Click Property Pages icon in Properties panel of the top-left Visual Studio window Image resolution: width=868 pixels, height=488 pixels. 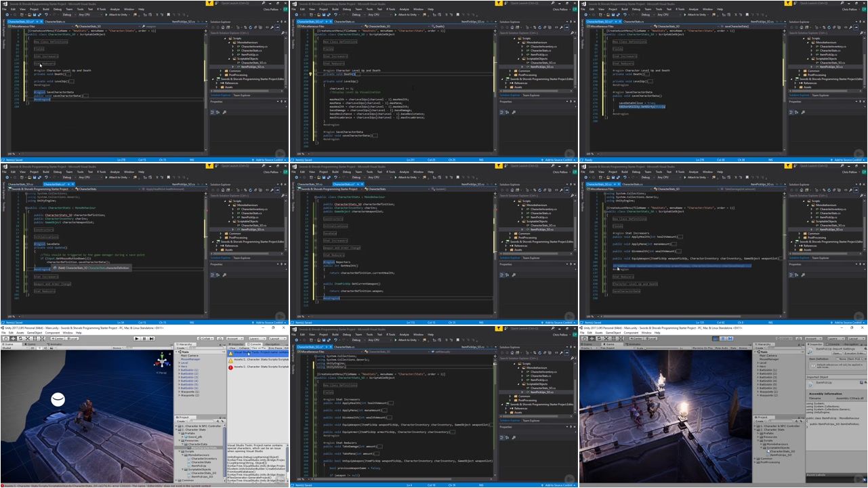click(225, 111)
